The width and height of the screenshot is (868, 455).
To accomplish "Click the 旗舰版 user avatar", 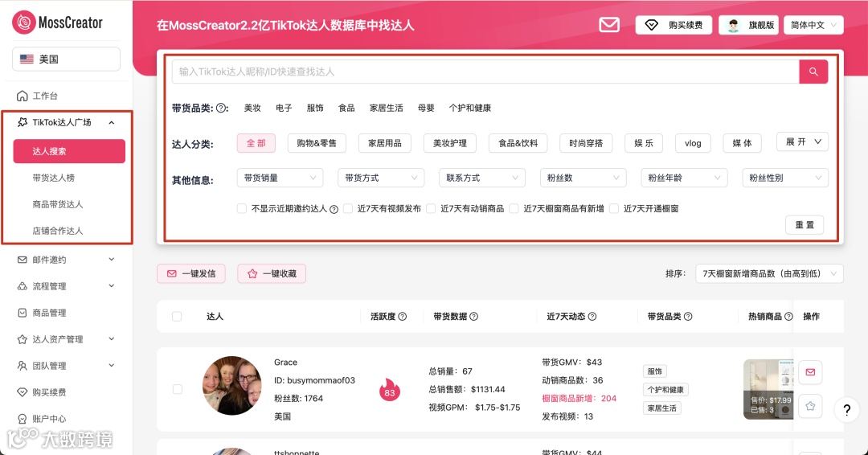I will tap(734, 25).
